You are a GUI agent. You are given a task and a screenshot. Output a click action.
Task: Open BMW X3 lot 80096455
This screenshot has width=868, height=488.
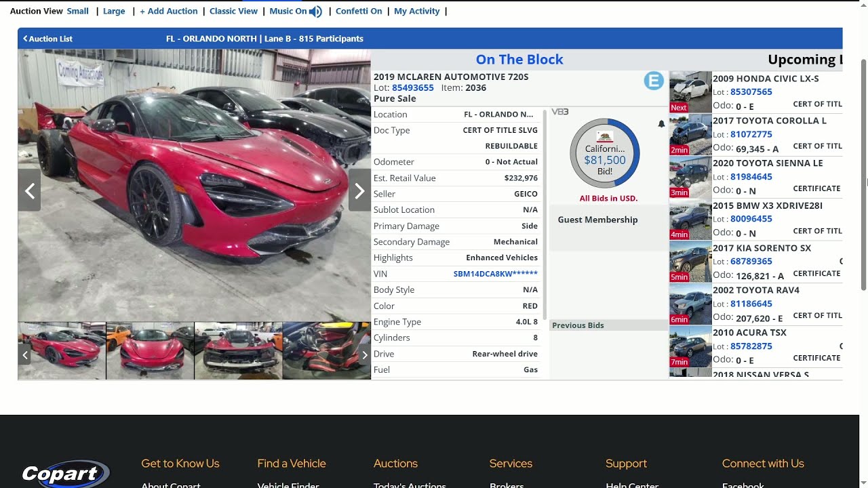pyautogui.click(x=751, y=219)
